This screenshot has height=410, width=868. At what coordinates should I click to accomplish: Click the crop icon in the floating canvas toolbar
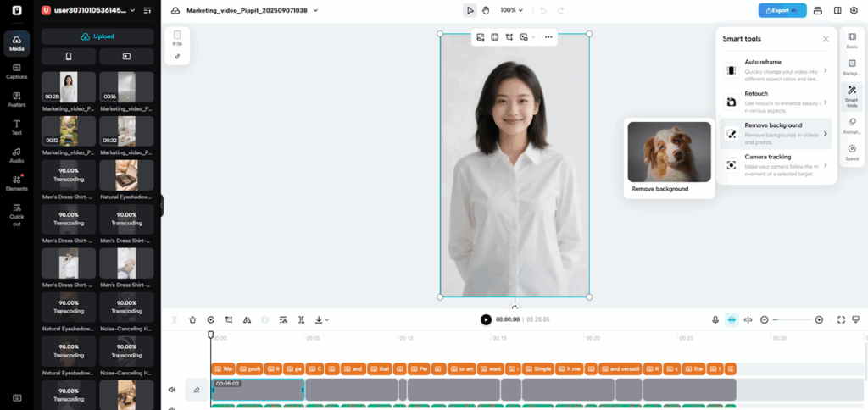[x=509, y=37]
